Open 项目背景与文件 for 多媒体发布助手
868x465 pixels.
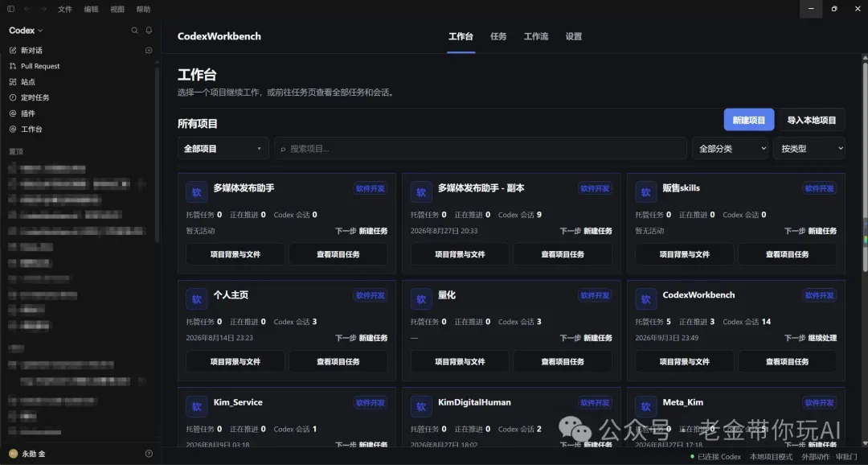point(235,254)
